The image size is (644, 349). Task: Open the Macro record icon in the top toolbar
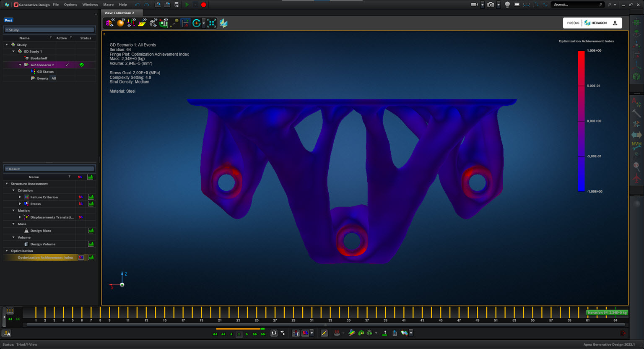point(203,5)
